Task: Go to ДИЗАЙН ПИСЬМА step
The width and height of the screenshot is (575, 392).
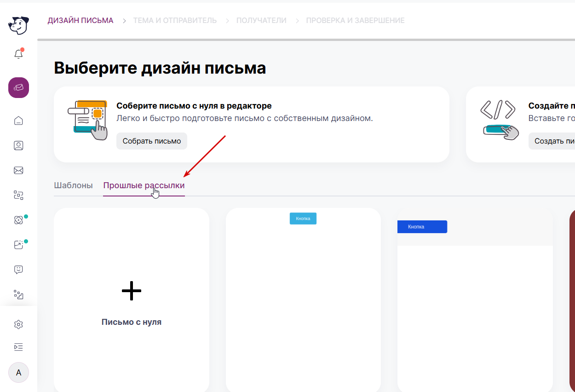Action: [80, 21]
